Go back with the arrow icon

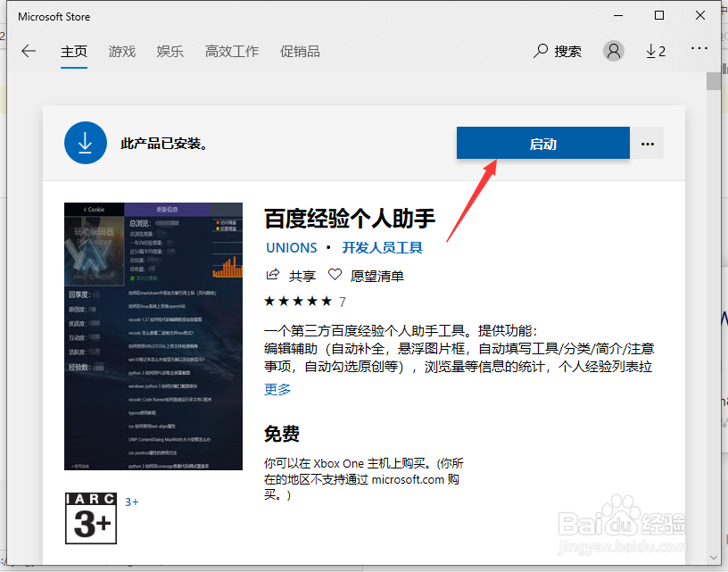(29, 51)
